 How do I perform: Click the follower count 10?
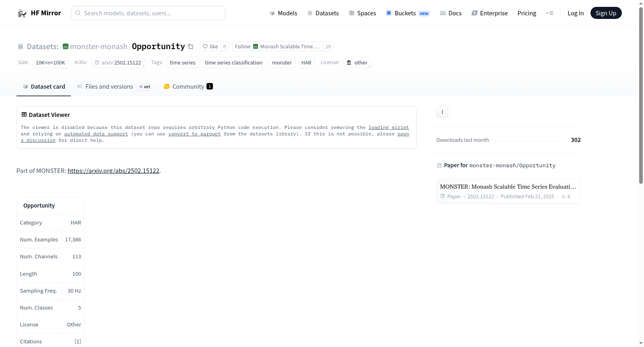click(x=328, y=47)
